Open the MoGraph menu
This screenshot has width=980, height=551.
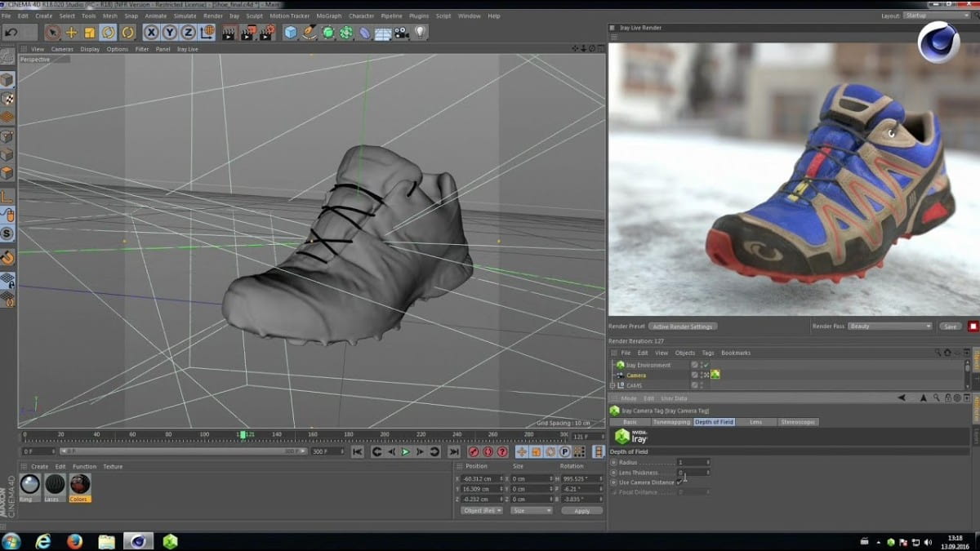click(x=330, y=16)
